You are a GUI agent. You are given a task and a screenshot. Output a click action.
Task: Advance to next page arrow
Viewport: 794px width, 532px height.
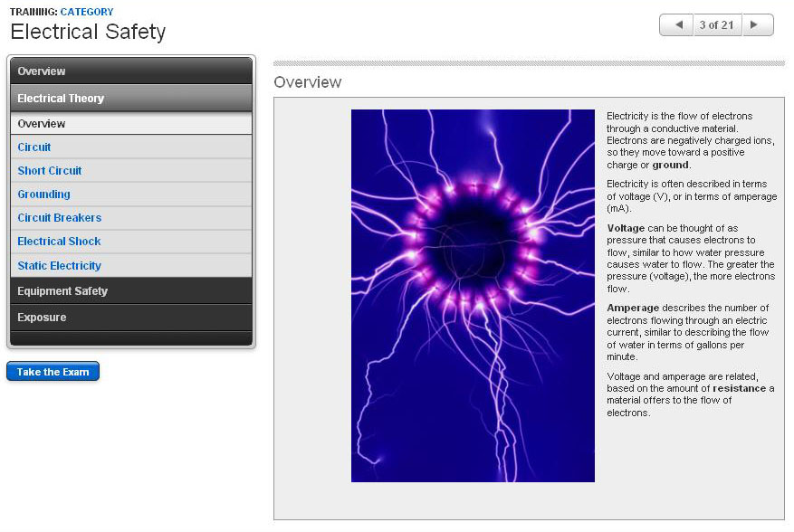(x=758, y=25)
